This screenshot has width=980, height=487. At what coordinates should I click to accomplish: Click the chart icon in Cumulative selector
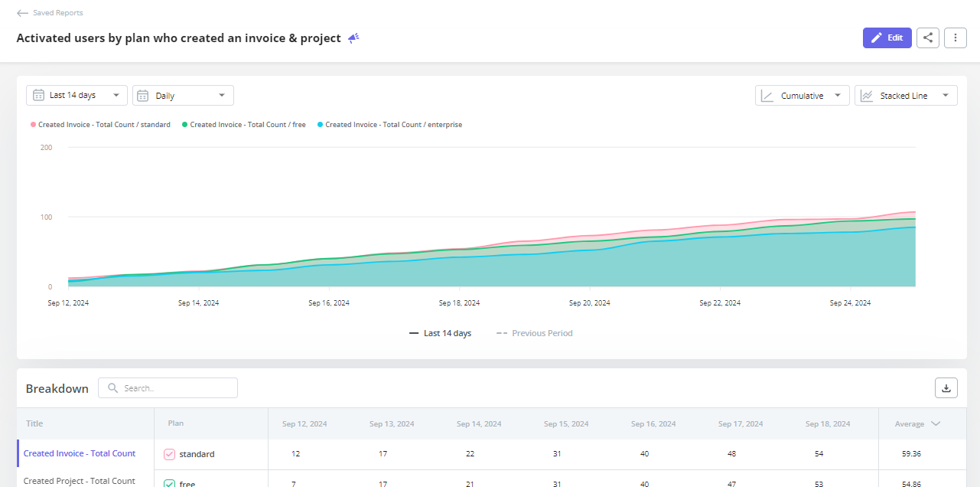point(767,96)
